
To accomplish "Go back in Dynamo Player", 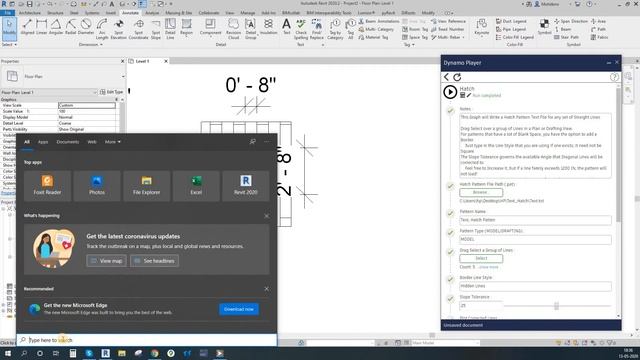I will tap(446, 77).
